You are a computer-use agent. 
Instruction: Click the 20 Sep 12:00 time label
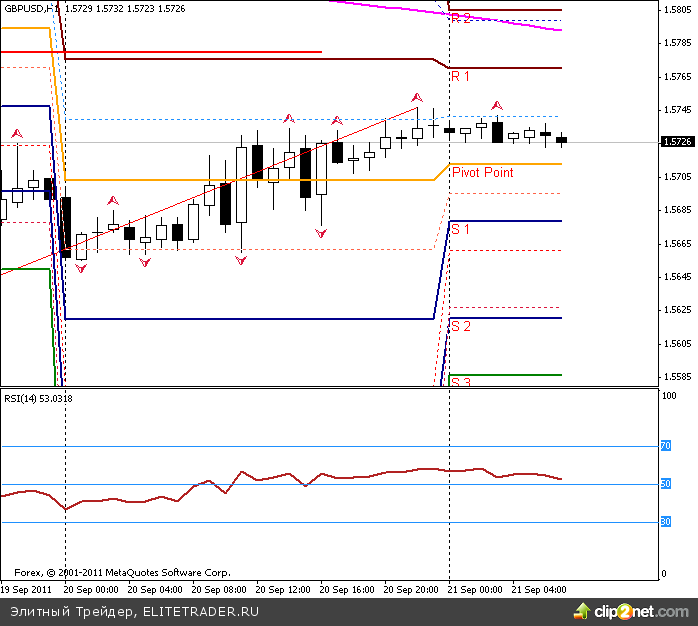click(283, 590)
